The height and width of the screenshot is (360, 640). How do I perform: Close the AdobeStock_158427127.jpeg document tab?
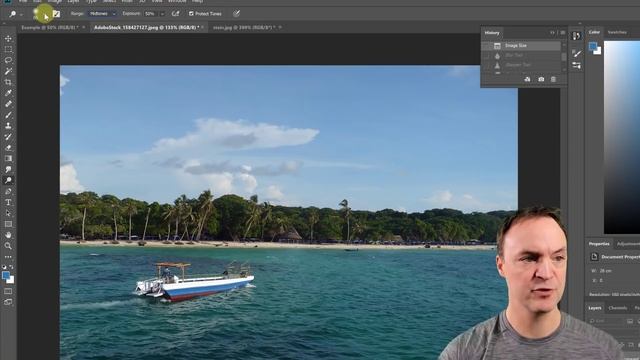[x=203, y=27]
